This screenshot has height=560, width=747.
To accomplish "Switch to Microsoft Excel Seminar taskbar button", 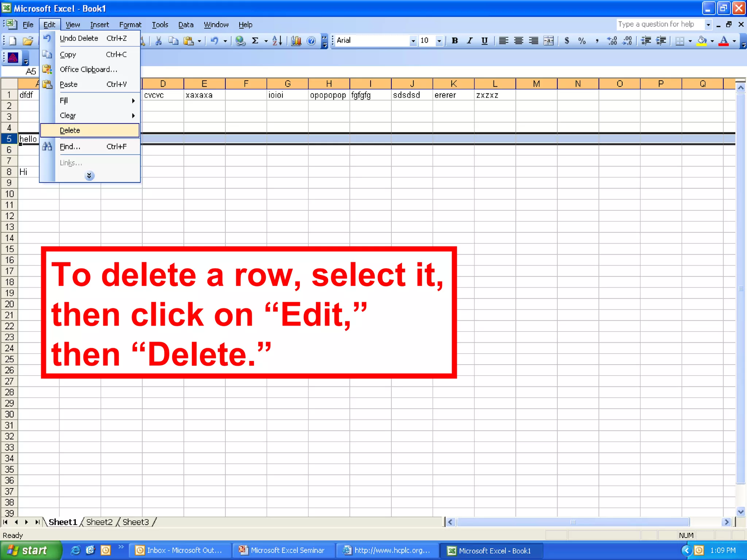I will click(284, 551).
